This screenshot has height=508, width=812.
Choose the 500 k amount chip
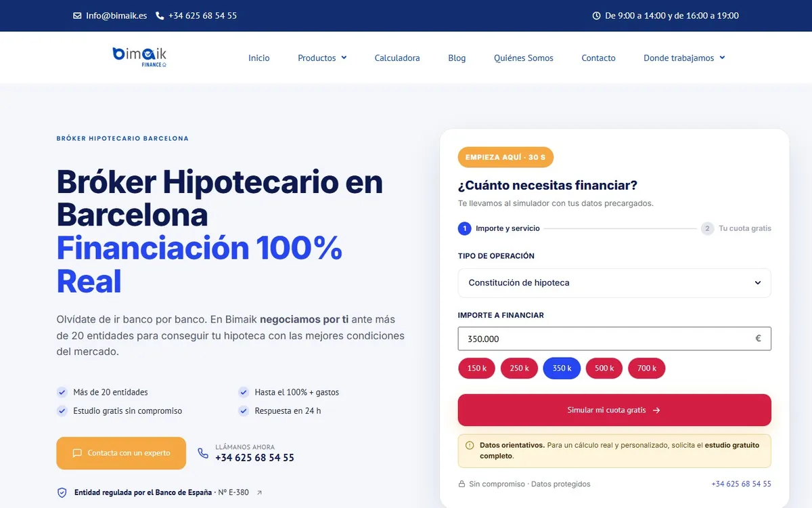(604, 368)
